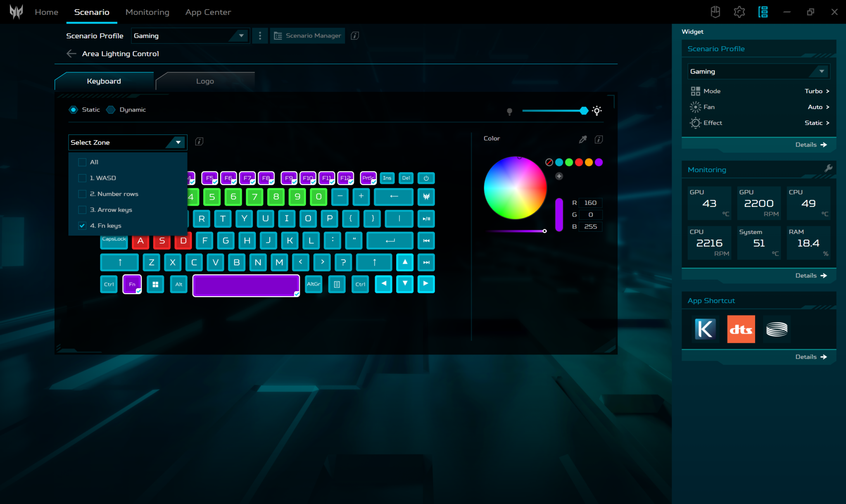Click the three-dot more options icon
This screenshot has height=504, width=846.
coord(260,36)
